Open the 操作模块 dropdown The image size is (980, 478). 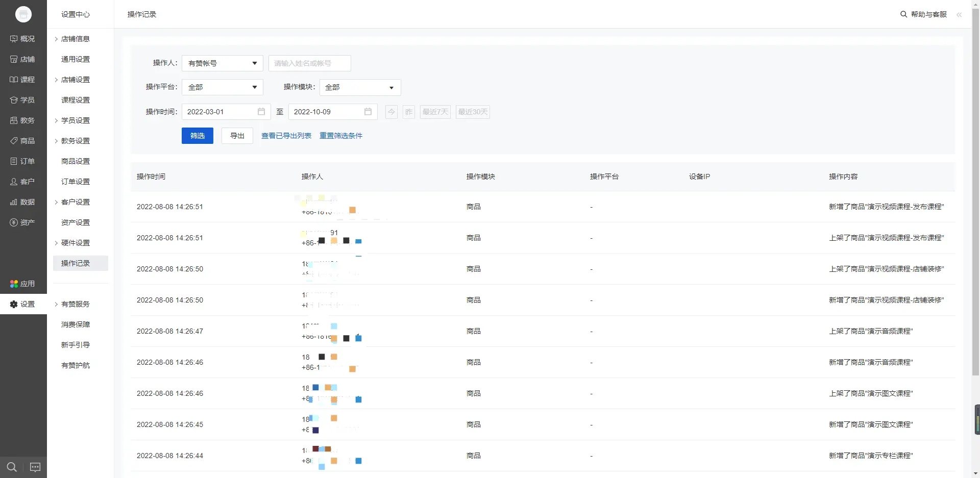click(x=360, y=87)
